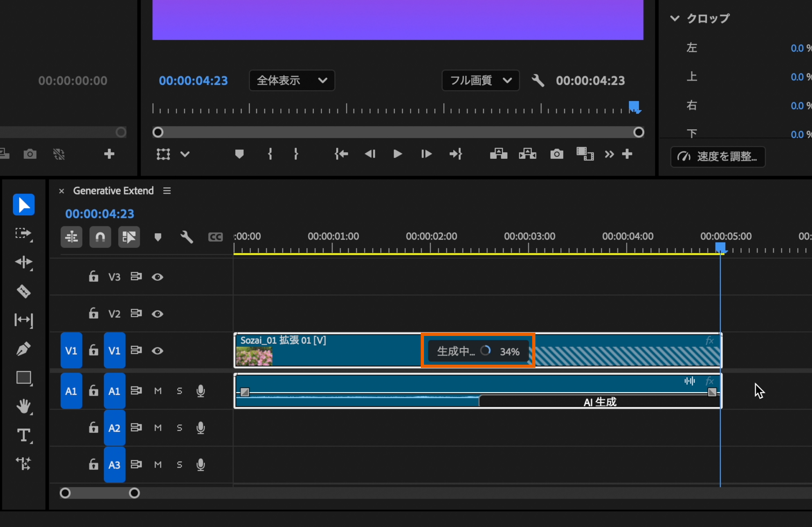The height and width of the screenshot is (527, 812).
Task: Click the 速度を調整 button
Action: (x=718, y=157)
